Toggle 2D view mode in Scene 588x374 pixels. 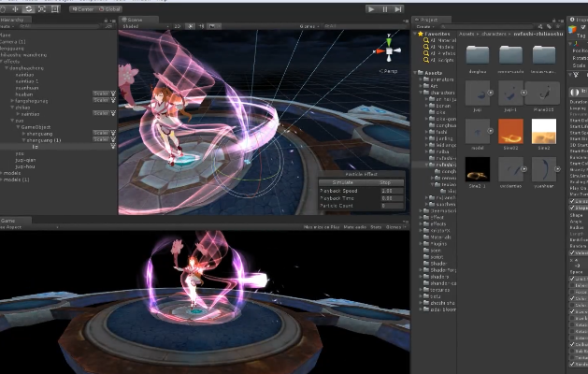177,26
